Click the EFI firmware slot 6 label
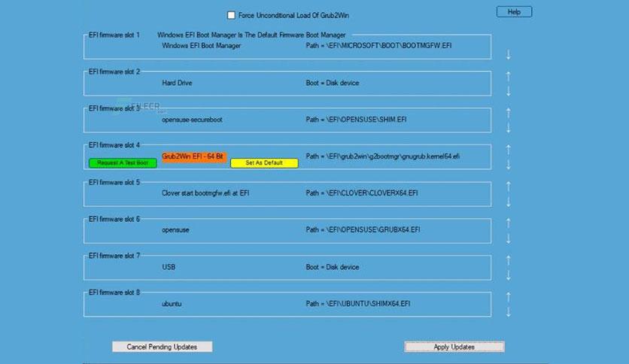This screenshot has height=364, width=629. pyautogui.click(x=114, y=220)
